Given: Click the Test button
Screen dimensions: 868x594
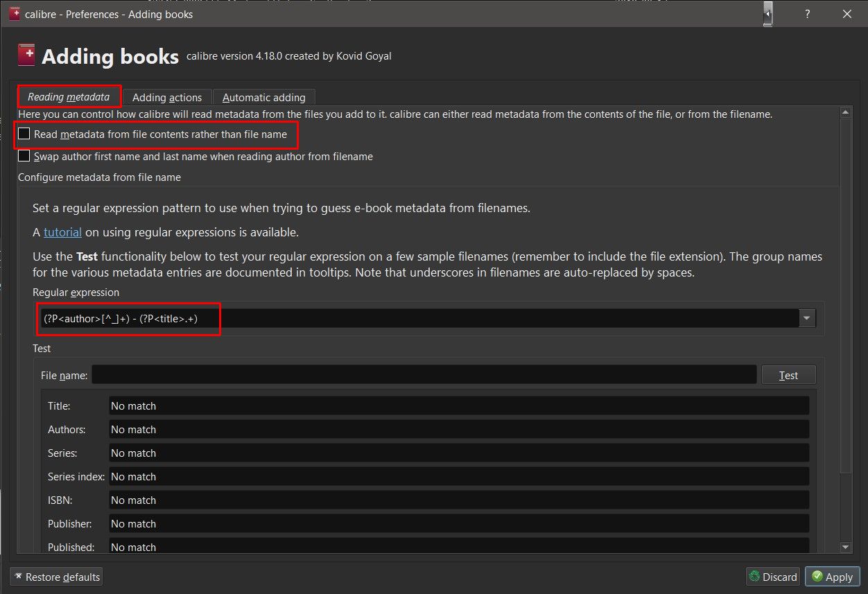Looking at the screenshot, I should click(x=788, y=375).
